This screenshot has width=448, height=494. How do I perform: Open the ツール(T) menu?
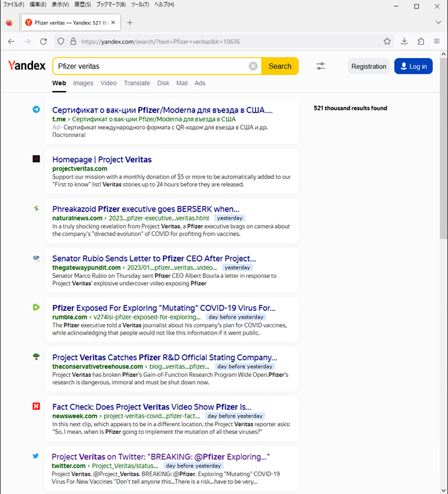pyautogui.click(x=140, y=5)
